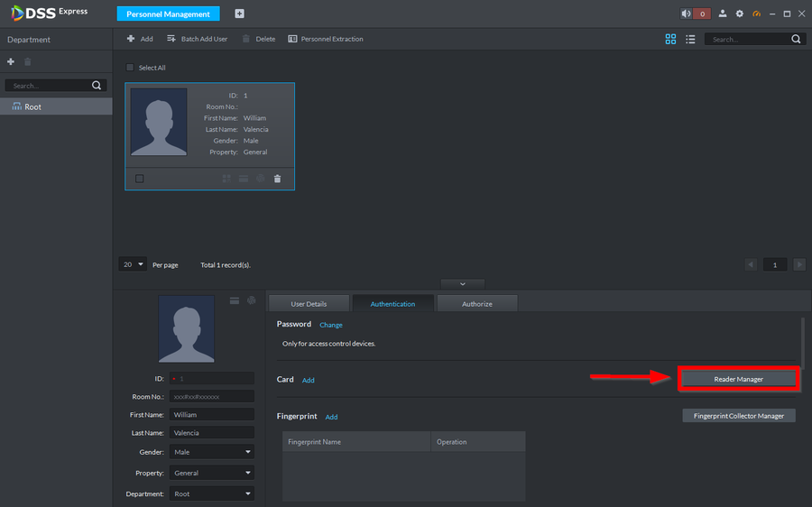
Task: Open settings with the gear icon
Action: click(740, 14)
